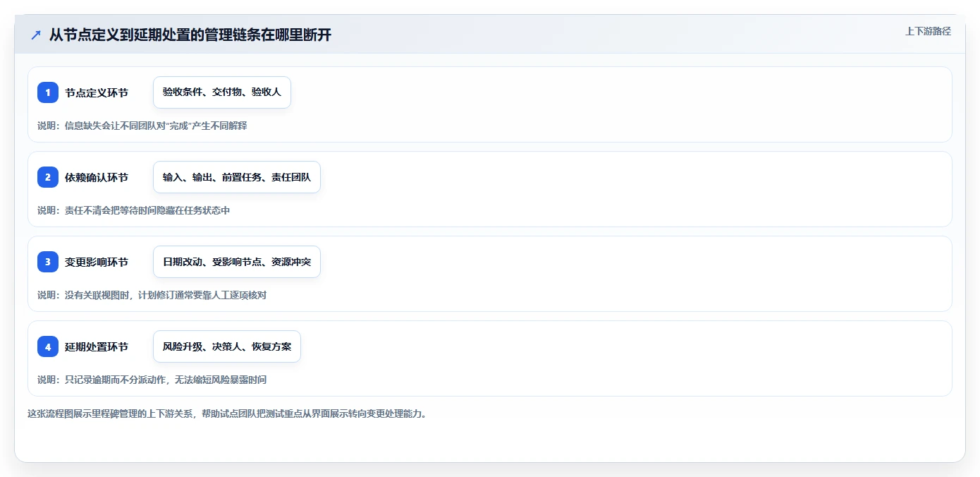Image resolution: width=980 pixels, height=477 pixels.
Task: Click the arrow icon beside the title
Action: tap(36, 35)
